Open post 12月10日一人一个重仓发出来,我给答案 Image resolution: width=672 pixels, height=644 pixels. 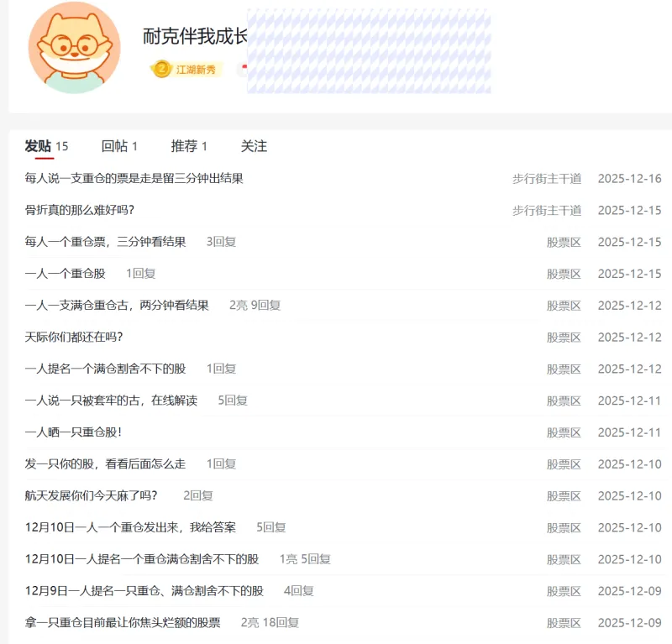pyautogui.click(x=130, y=527)
